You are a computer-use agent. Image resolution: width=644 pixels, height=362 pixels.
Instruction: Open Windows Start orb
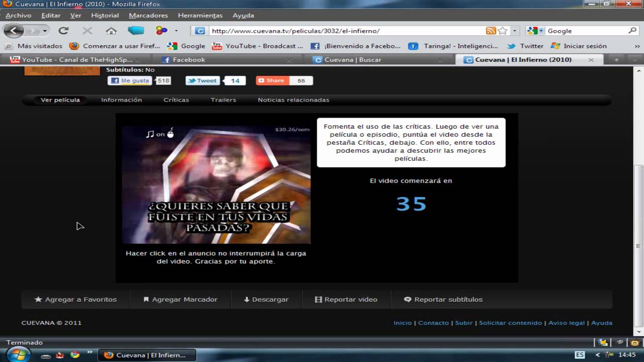[x=19, y=354]
